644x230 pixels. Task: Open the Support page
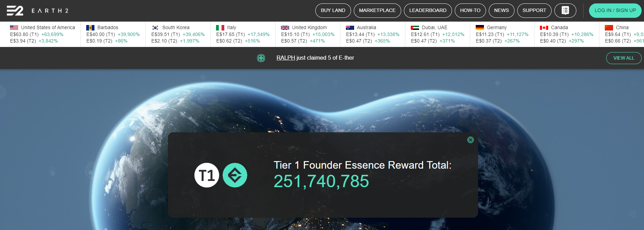(x=534, y=11)
